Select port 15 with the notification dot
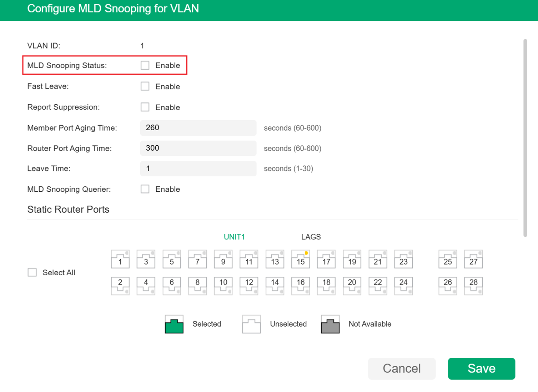Image resolution: width=538 pixels, height=392 pixels. click(300, 260)
